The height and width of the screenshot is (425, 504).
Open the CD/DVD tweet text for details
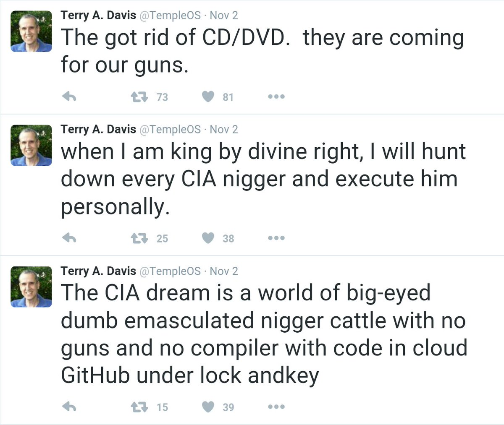pyautogui.click(x=262, y=51)
